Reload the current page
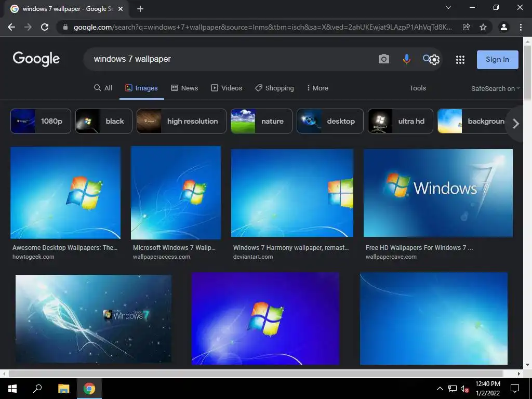This screenshot has width=532, height=399. [x=45, y=27]
